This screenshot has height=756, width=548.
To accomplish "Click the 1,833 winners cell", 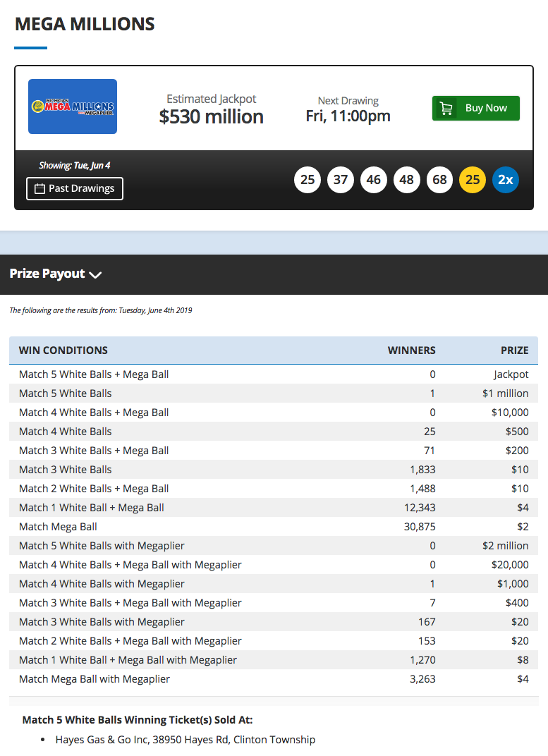I will tap(422, 470).
